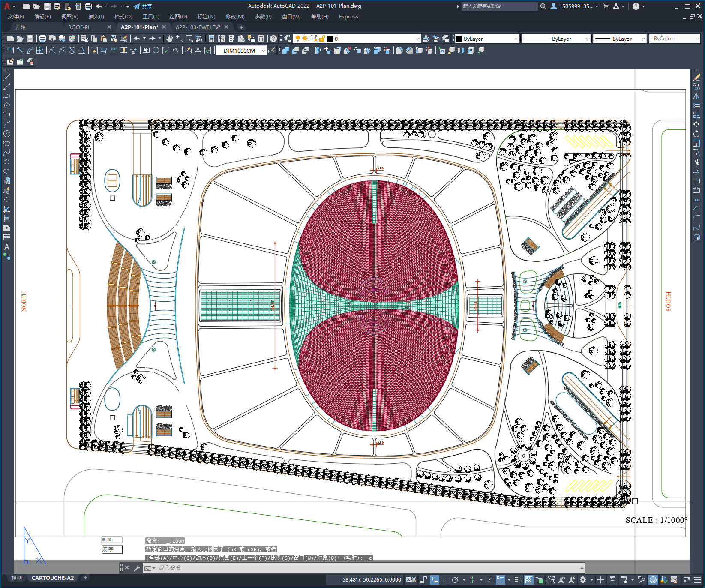This screenshot has height=588, width=705.
Task: Toggle lineweight display in status bar
Action: [x=518, y=580]
